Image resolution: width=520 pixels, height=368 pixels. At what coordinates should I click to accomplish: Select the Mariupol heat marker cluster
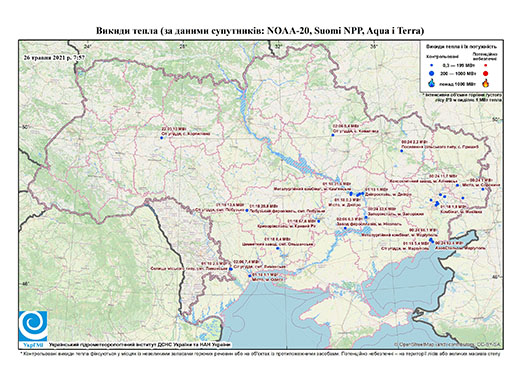click(431, 240)
